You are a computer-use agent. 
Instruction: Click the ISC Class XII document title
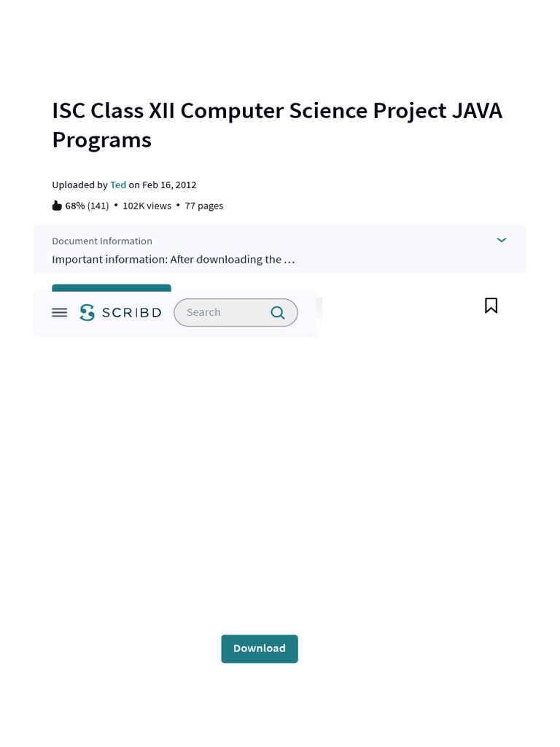click(x=277, y=111)
